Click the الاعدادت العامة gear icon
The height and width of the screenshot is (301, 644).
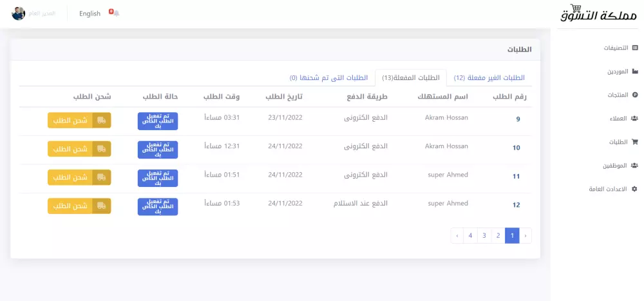(635, 189)
